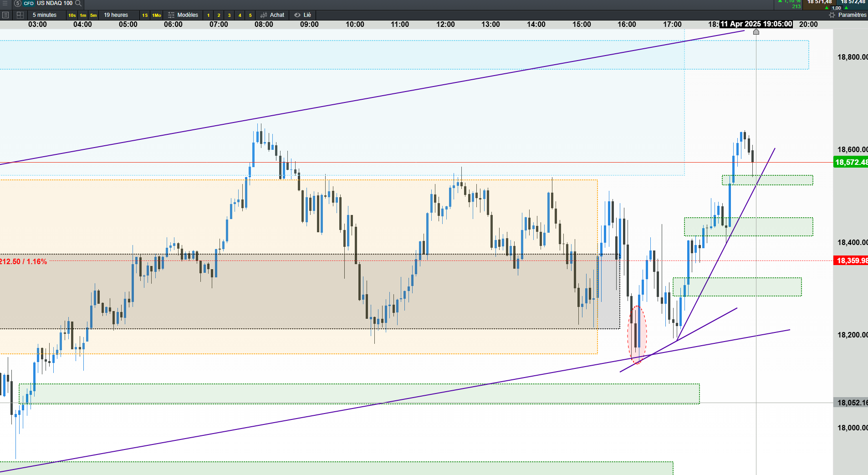
Task: Switch to the 1m timeframe shortcut
Action: click(83, 15)
